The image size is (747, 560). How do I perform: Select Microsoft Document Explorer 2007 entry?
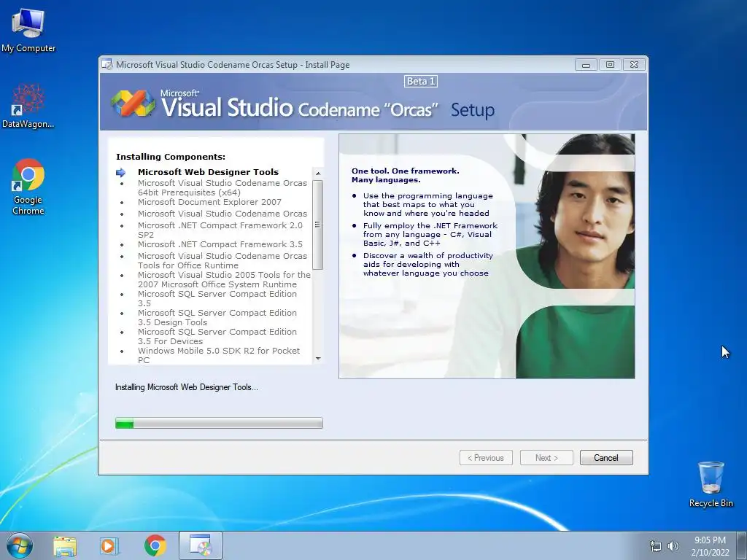pyautogui.click(x=209, y=202)
